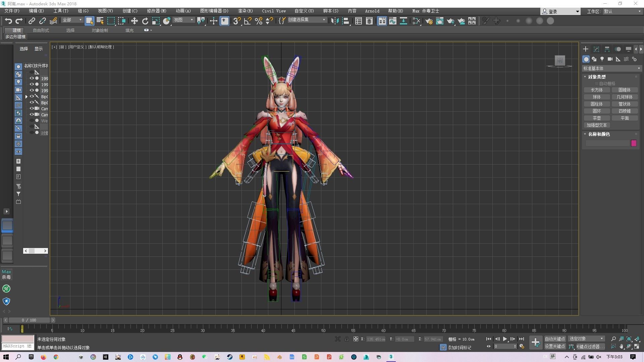Switch to the 自由形式 ribbon tab

41,30
